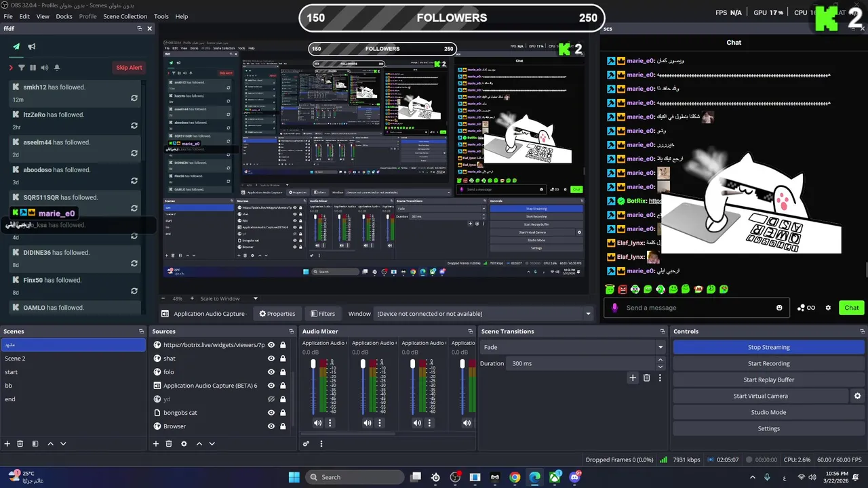Screen dimensions: 868x488
Task: Expand the Window device dropdown
Action: pos(484,314)
